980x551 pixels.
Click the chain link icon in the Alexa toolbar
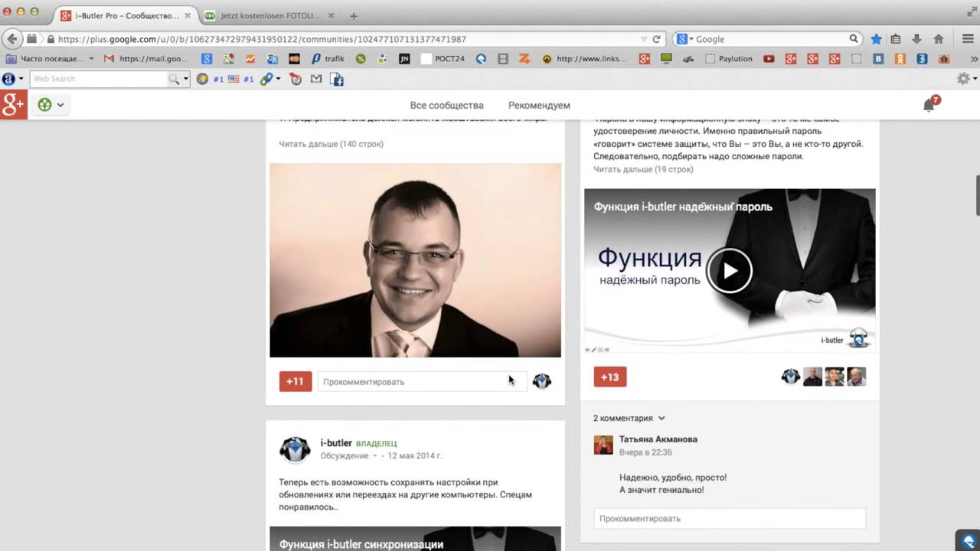pyautogui.click(x=266, y=79)
